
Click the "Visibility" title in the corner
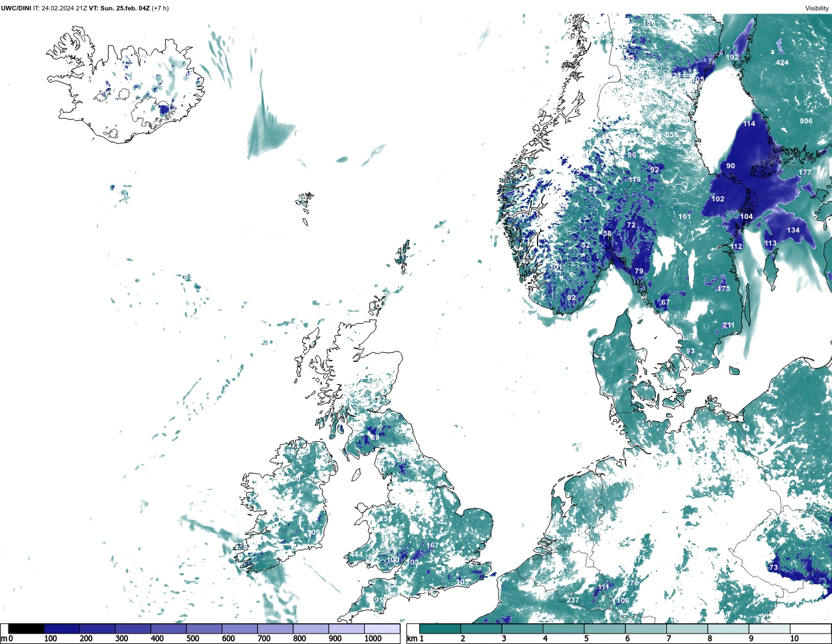817,8
